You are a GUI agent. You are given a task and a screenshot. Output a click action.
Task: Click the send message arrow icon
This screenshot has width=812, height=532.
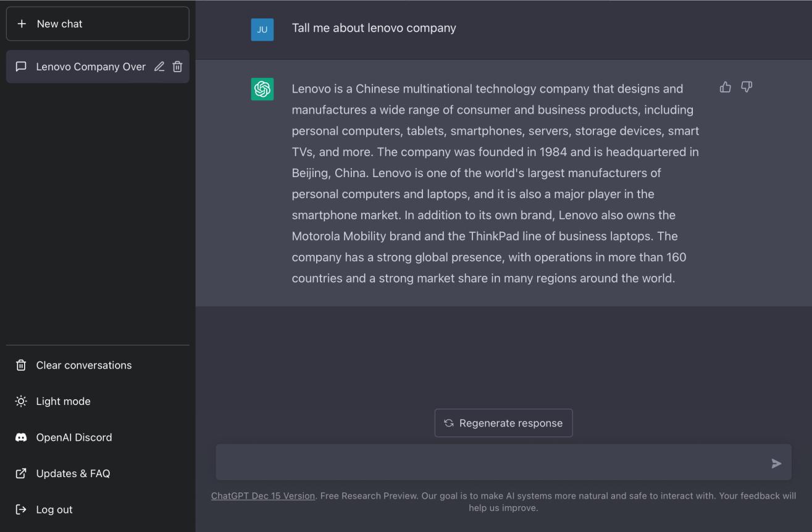click(776, 463)
